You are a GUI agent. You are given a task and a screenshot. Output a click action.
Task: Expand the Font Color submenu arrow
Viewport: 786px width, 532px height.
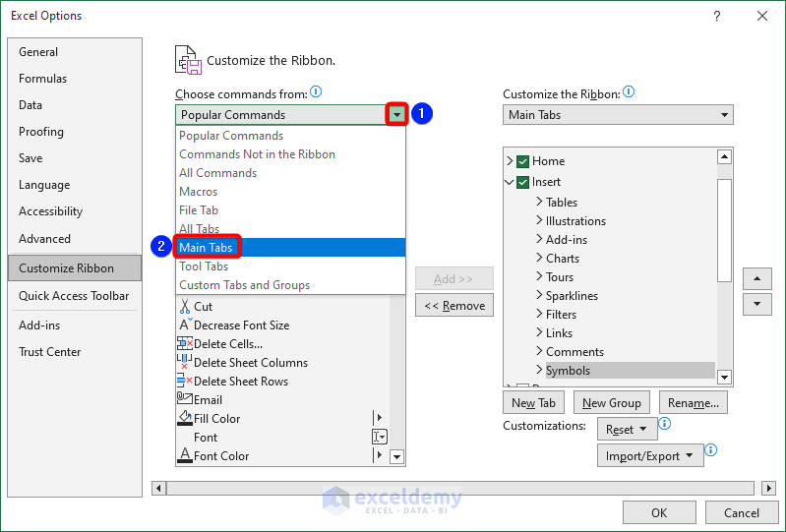(x=380, y=455)
